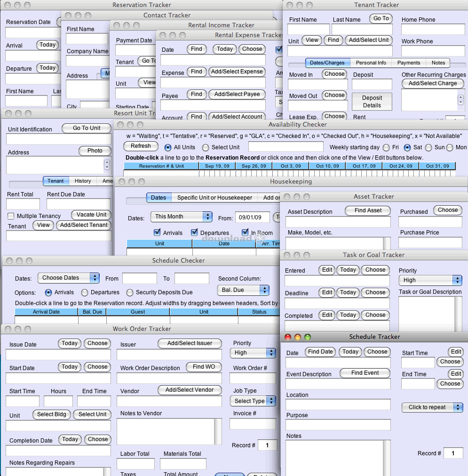Toggle the Arrivals checkbox in Housekeeping

coord(158,233)
